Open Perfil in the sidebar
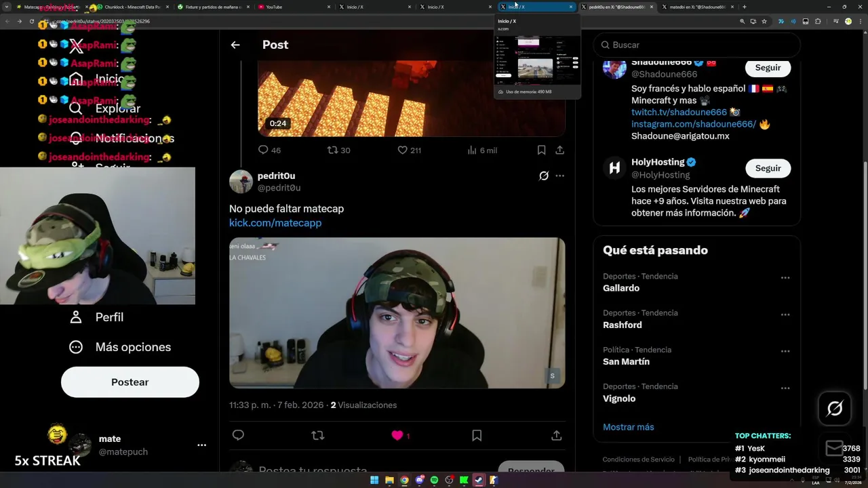Image resolution: width=868 pixels, height=488 pixels. [96, 317]
